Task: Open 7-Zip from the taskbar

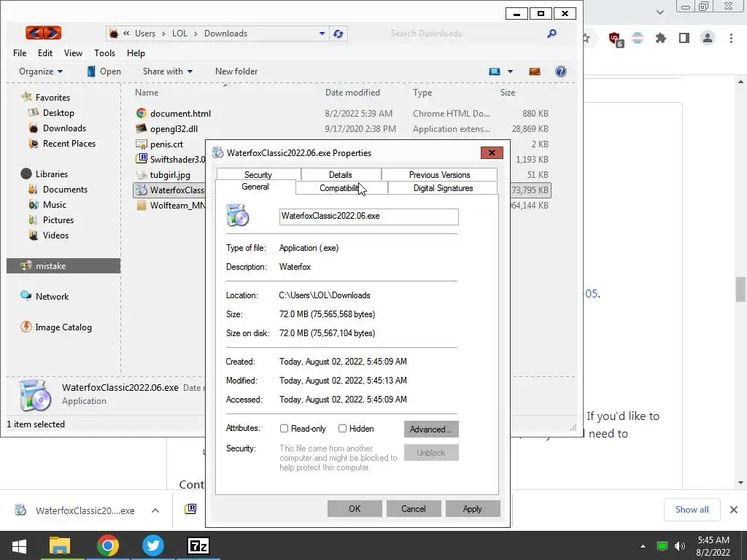Action: (198, 545)
